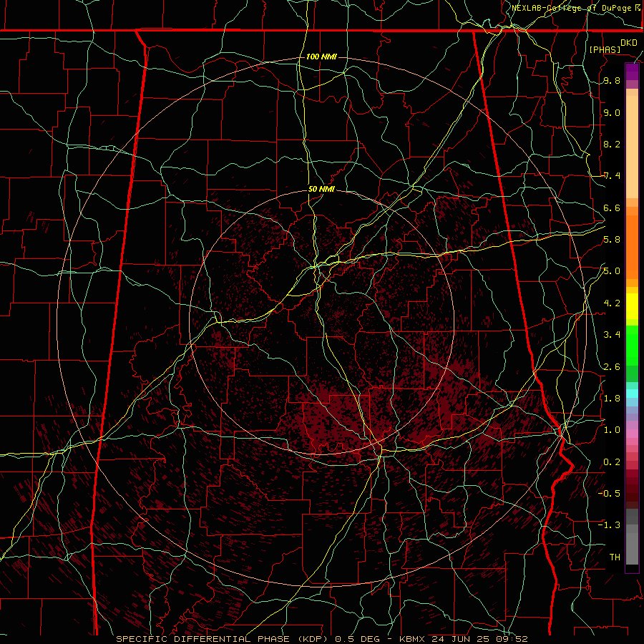
Task: Click the "50 NMI" range ring label
Action: [321, 189]
